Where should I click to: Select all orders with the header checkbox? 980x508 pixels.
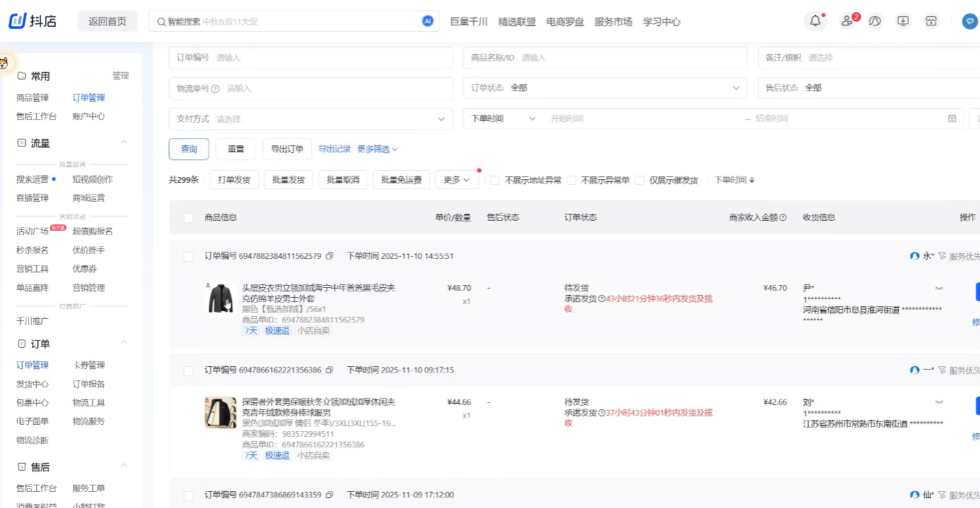pyautogui.click(x=188, y=217)
